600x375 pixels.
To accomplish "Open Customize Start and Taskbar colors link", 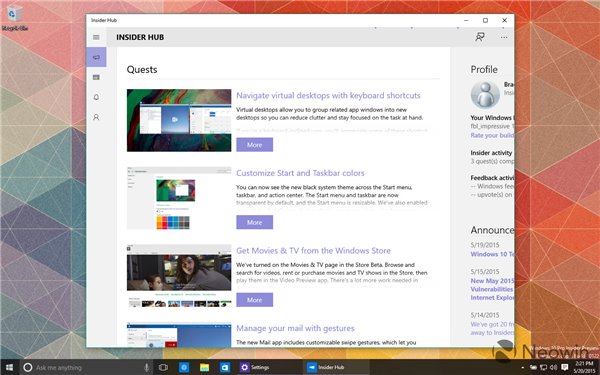I will click(300, 173).
